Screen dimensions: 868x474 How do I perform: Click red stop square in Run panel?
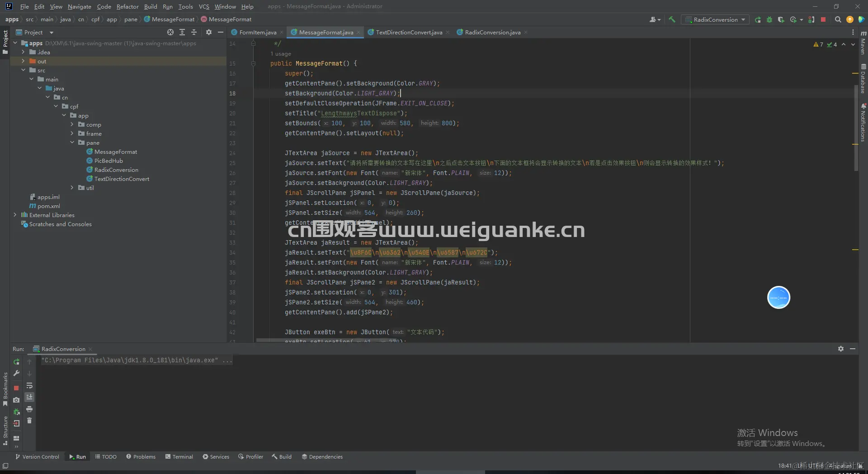16,388
